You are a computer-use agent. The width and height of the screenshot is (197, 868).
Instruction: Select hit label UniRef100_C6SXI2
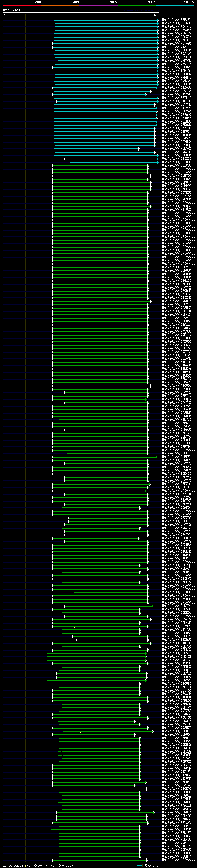click(x=177, y=159)
